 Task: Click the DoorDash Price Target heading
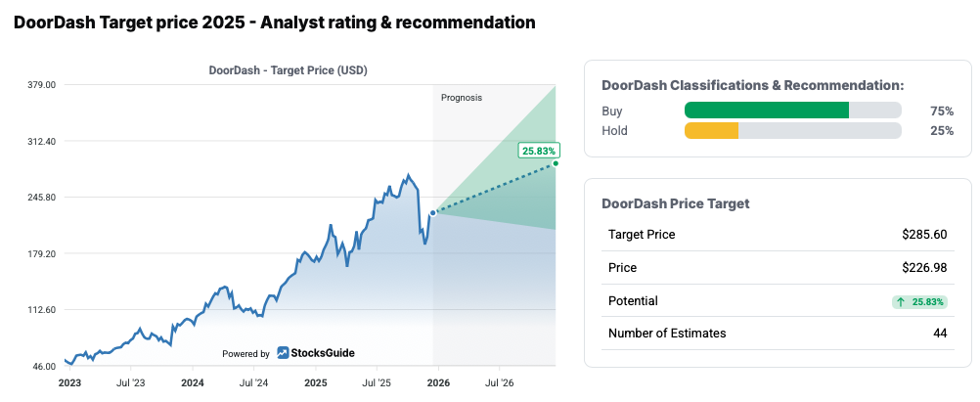pos(675,203)
